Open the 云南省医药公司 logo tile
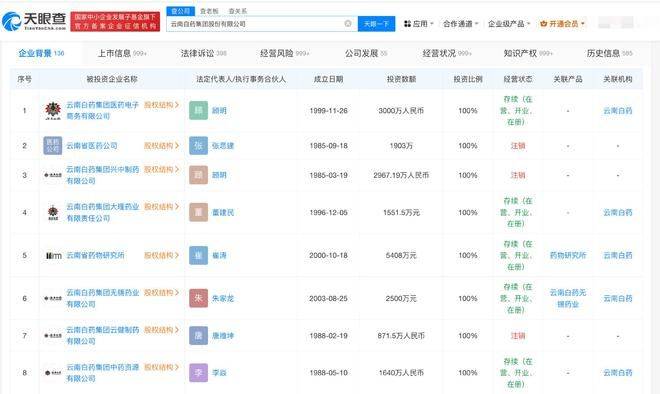Viewport: 660px width, 394px height. point(53,146)
